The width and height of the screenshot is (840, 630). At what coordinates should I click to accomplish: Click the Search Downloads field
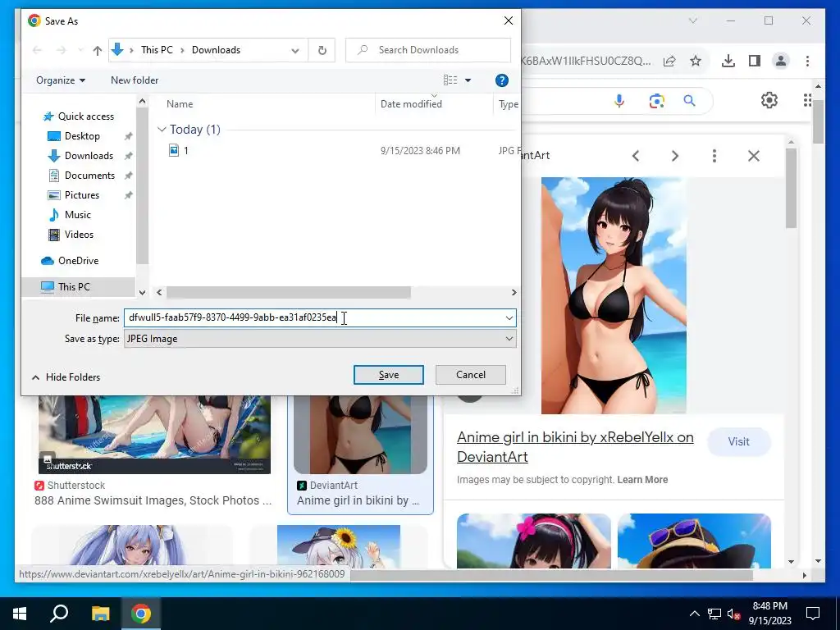(x=428, y=50)
